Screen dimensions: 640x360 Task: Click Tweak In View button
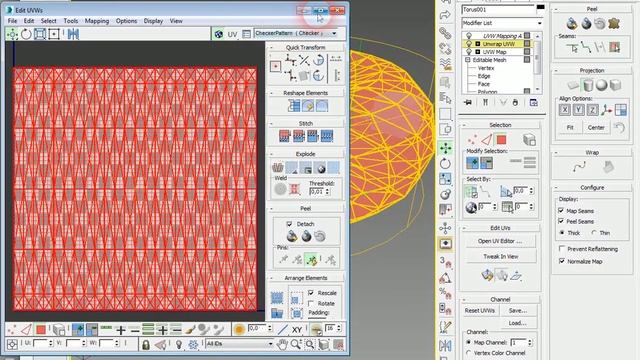[x=501, y=256]
